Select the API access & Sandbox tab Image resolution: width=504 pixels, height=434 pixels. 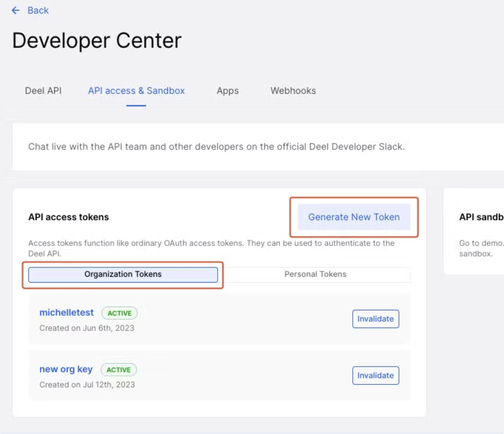click(136, 91)
